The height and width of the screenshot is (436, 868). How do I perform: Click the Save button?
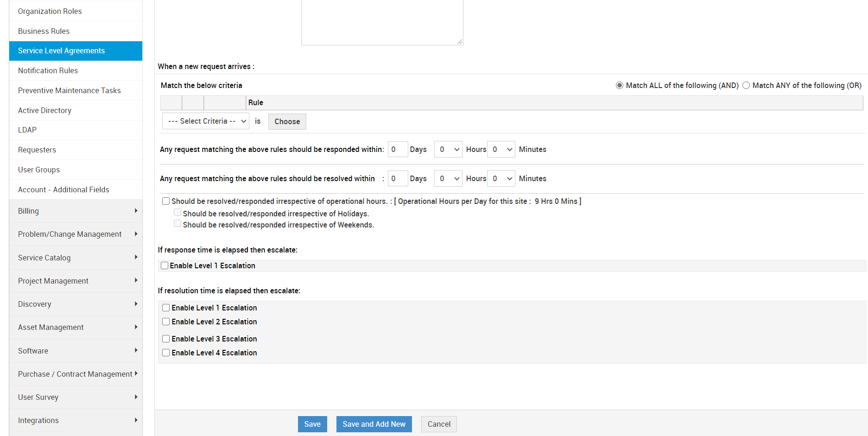click(312, 424)
